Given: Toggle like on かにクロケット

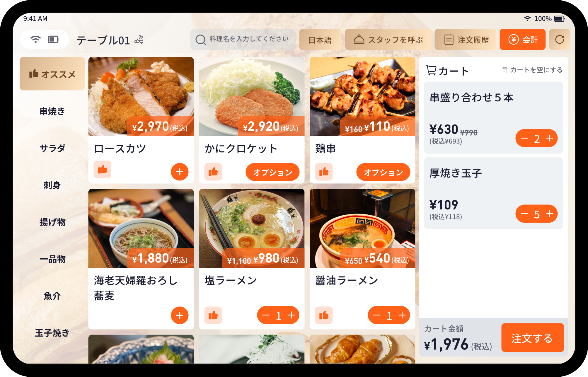Looking at the screenshot, I should click(x=213, y=172).
